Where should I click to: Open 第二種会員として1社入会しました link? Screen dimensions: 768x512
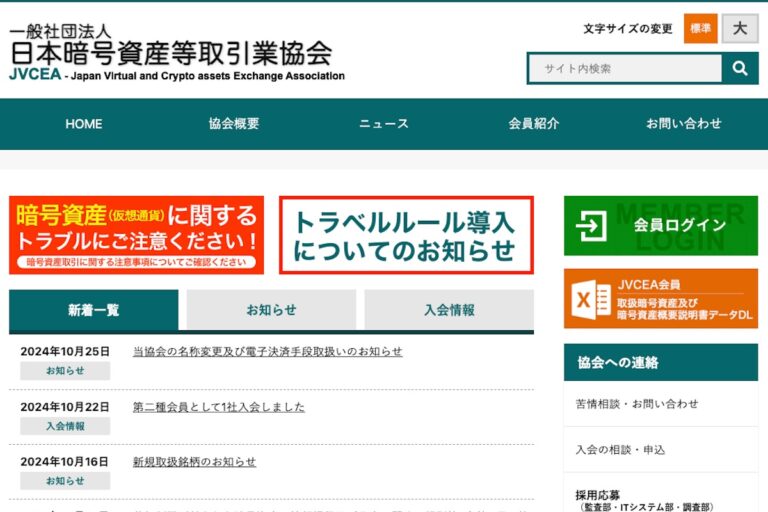[x=218, y=407]
